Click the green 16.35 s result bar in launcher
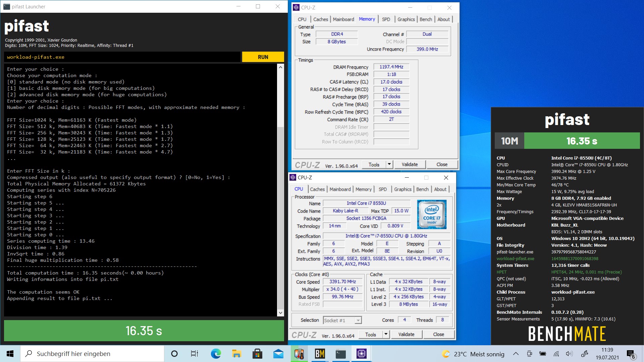Image resolution: width=644 pixels, height=362 pixels. pyautogui.click(x=144, y=331)
